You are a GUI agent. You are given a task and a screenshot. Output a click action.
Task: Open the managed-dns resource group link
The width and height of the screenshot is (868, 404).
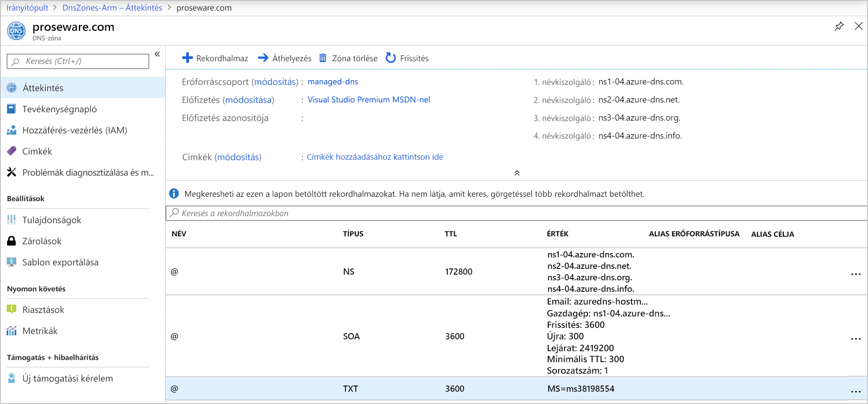point(333,81)
